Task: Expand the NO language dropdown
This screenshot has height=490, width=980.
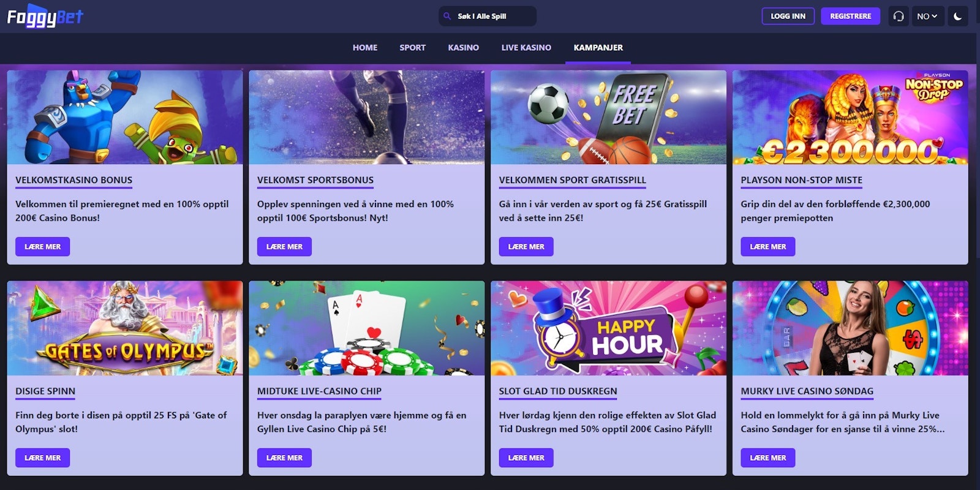Action: click(927, 17)
